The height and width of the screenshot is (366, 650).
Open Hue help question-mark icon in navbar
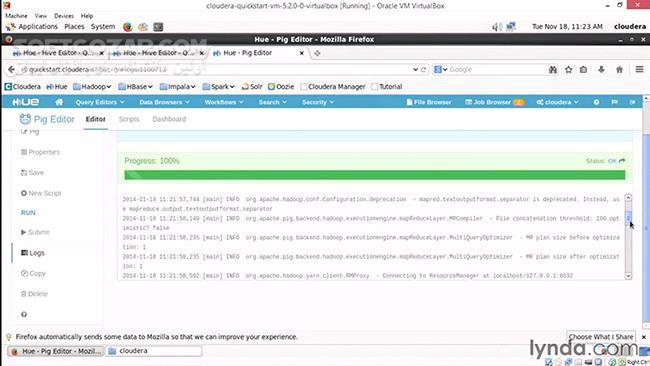[x=596, y=102]
